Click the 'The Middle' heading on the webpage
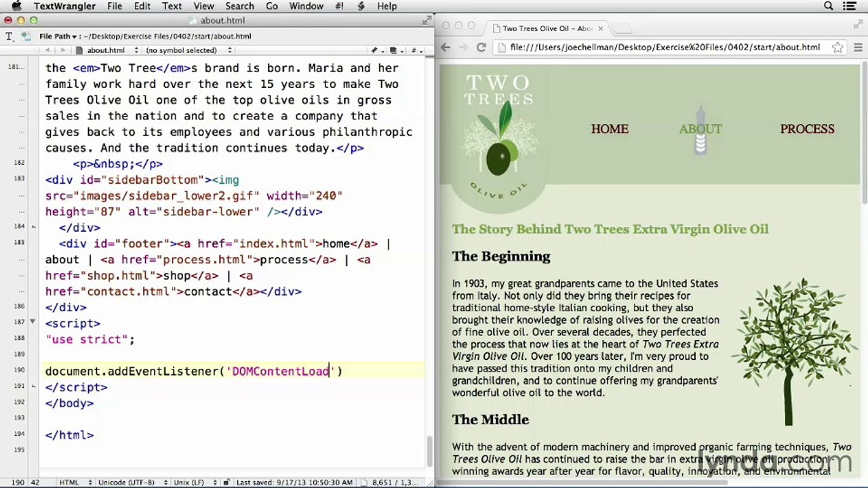Screen dimensions: 868x488 click(490, 420)
